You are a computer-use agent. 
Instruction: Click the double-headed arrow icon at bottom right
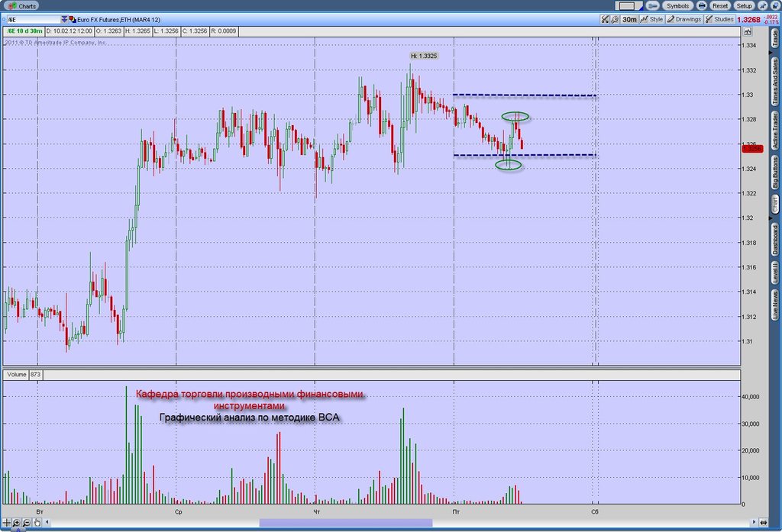point(764,523)
